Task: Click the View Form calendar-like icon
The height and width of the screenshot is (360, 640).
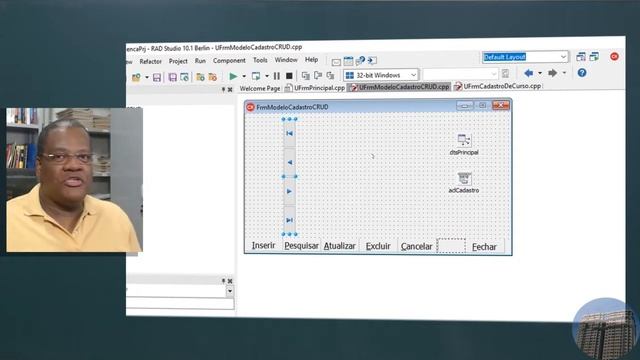Action: tap(348, 61)
